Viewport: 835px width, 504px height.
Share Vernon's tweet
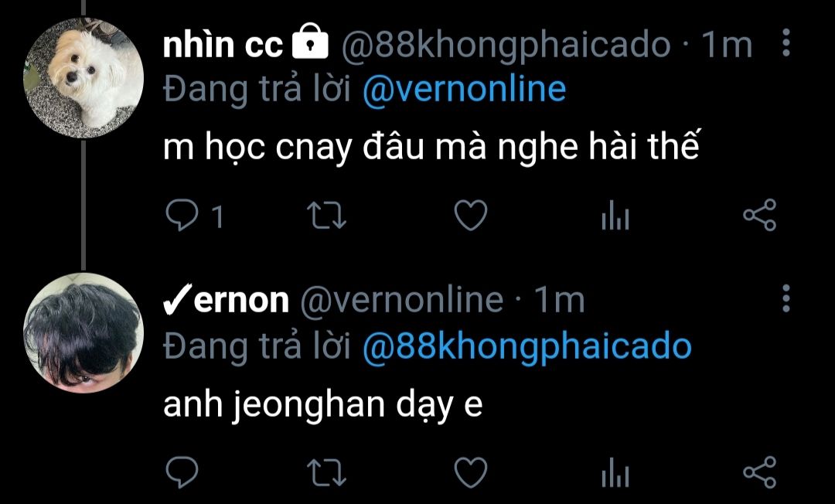coord(760,472)
